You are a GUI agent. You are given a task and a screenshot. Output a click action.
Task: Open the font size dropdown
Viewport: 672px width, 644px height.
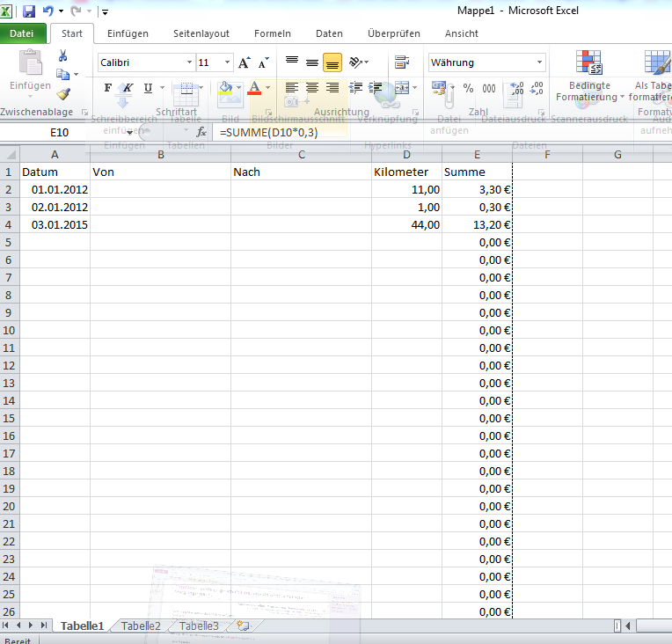pos(228,62)
